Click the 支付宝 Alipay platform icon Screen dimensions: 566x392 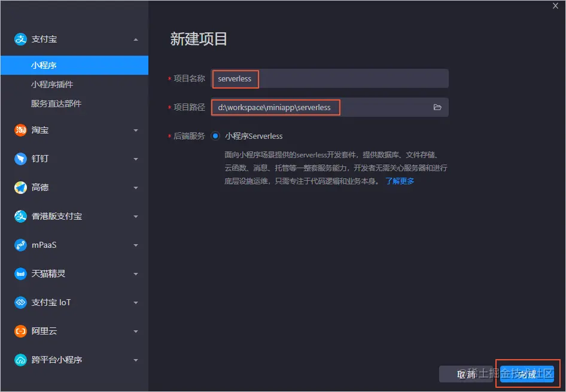[x=20, y=39]
